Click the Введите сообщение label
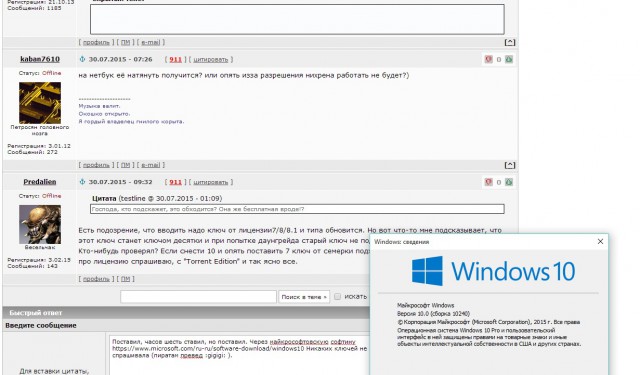 (x=41, y=325)
